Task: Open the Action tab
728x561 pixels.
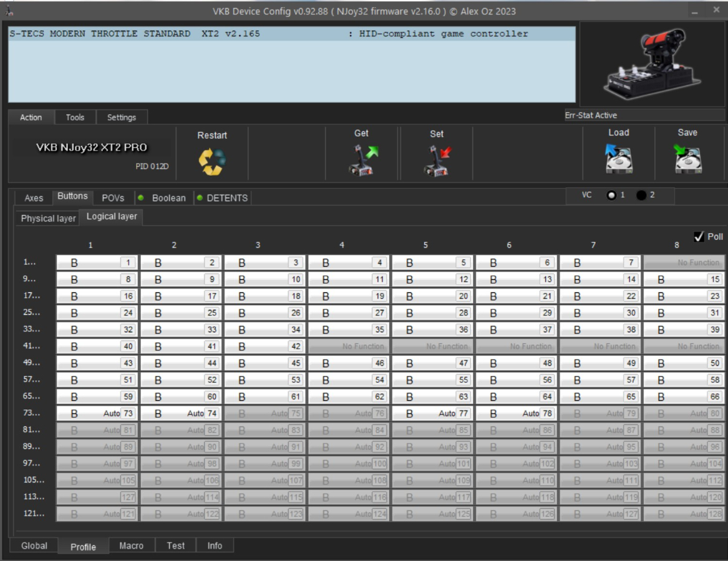Action: coord(31,117)
